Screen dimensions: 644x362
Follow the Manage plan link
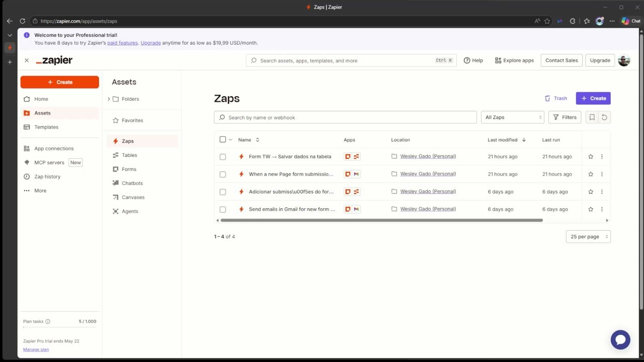(36, 349)
